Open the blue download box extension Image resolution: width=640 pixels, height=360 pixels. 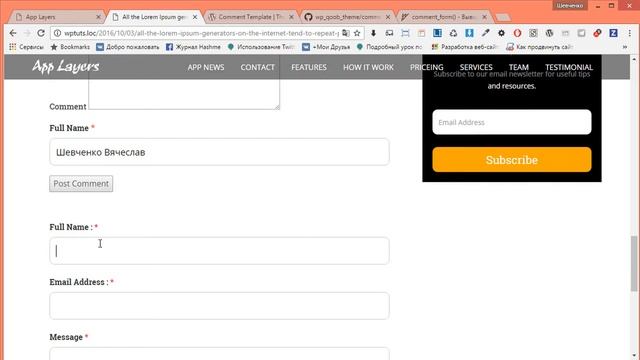pyautogui.click(x=469, y=33)
